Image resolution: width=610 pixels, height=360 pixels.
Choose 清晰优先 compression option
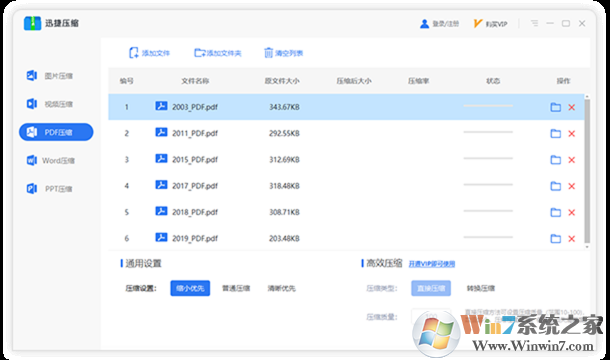pyautogui.click(x=281, y=288)
